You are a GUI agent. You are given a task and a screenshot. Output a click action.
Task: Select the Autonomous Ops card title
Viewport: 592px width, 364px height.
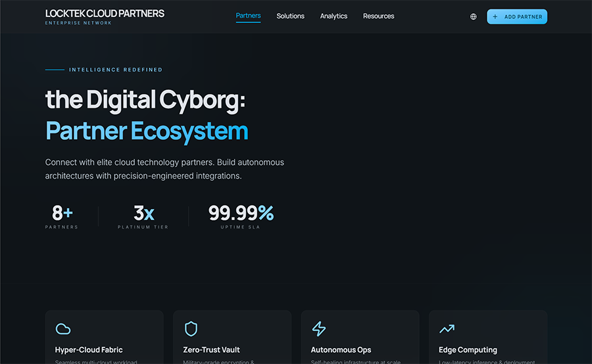341,350
